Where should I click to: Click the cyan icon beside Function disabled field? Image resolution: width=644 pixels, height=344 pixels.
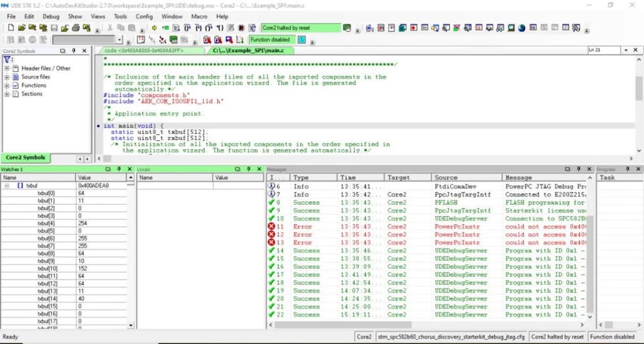(x=302, y=40)
